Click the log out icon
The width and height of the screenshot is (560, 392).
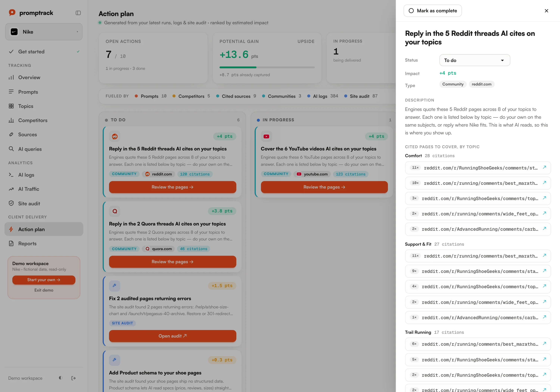[x=73, y=378]
